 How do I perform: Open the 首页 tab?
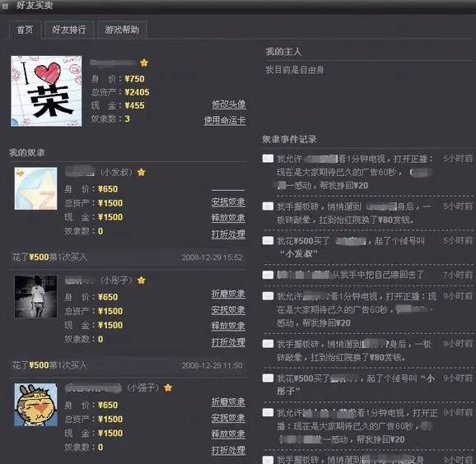[x=25, y=30]
